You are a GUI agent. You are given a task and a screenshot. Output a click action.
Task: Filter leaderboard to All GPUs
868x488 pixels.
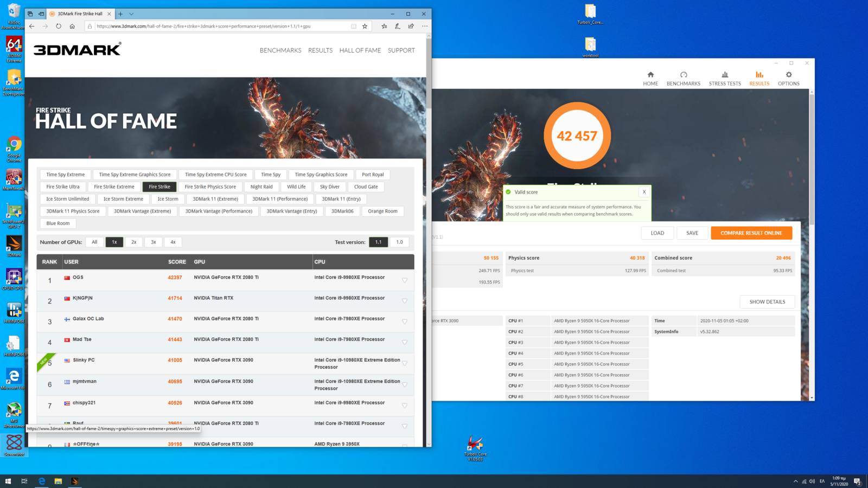click(x=94, y=242)
